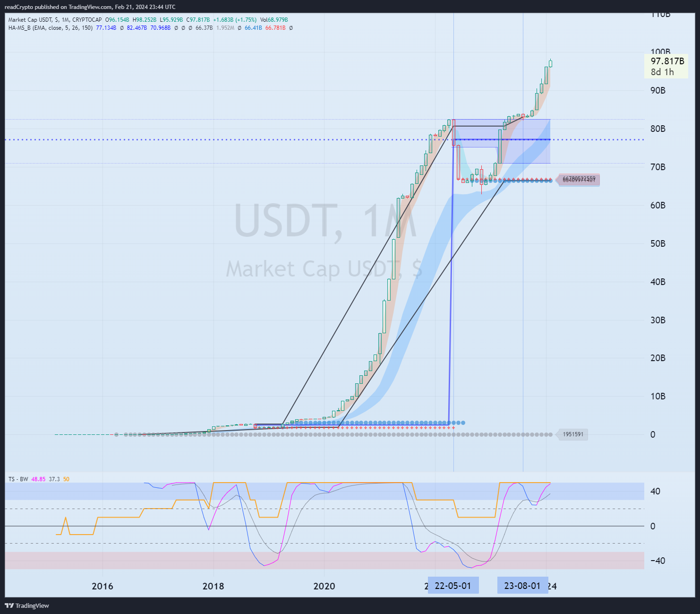
Task: Click the TradingView logo in the footer
Action: tap(27, 605)
